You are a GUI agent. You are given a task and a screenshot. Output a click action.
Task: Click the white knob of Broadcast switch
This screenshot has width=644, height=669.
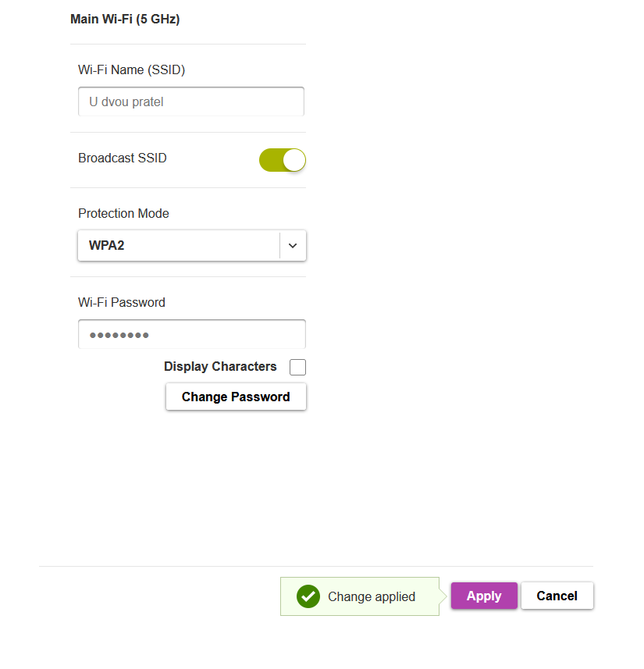pos(294,160)
